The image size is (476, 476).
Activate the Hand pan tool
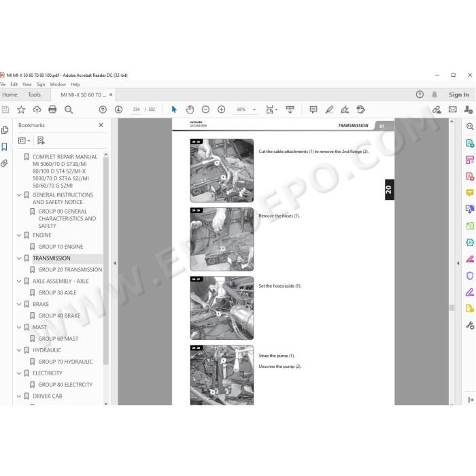click(x=190, y=109)
